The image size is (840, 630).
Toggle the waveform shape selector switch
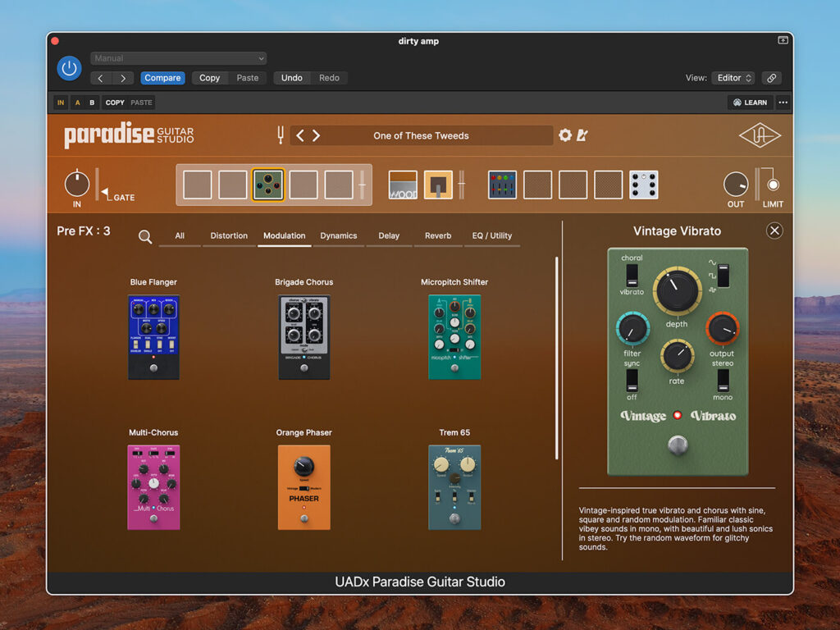(x=724, y=276)
